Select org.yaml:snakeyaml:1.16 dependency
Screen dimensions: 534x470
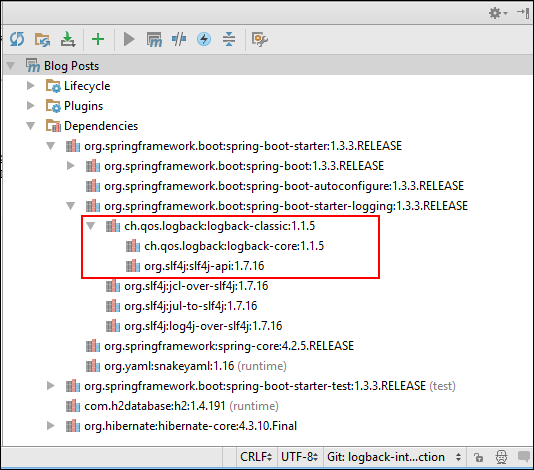click(169, 366)
